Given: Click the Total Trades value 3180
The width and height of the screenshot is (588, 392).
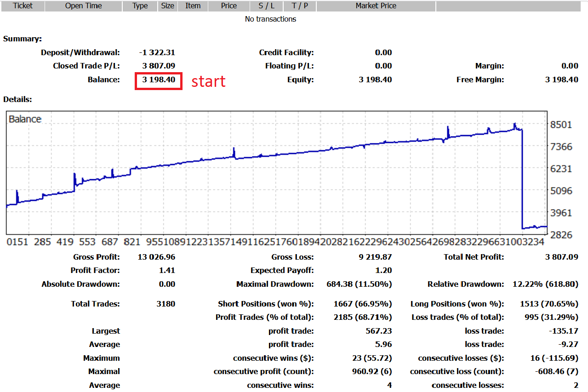Looking at the screenshot, I should click(166, 304).
